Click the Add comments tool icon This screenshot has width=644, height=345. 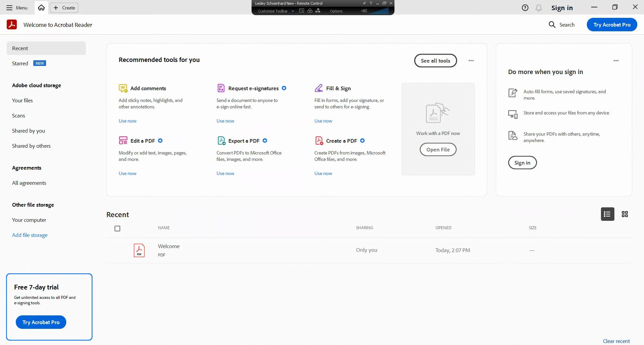(123, 88)
